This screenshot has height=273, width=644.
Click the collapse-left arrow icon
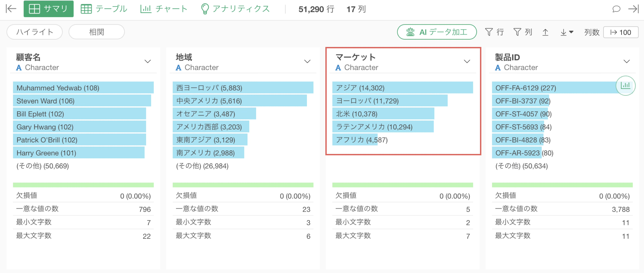click(x=11, y=9)
